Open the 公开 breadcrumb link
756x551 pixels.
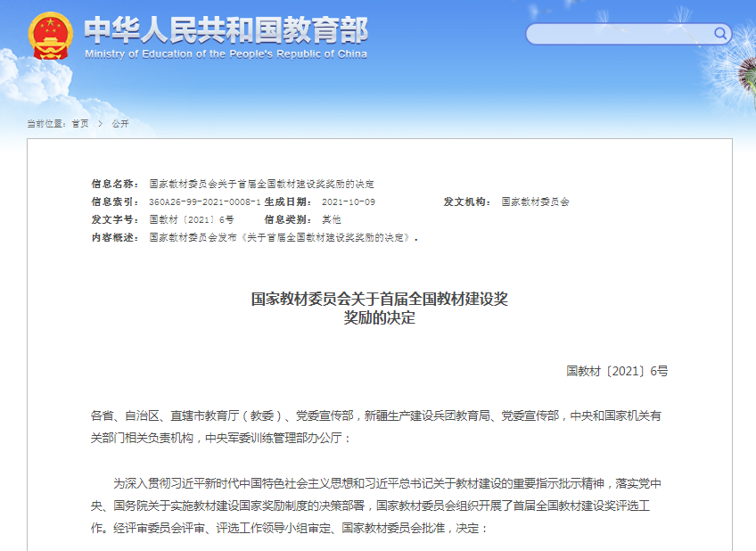[120, 124]
